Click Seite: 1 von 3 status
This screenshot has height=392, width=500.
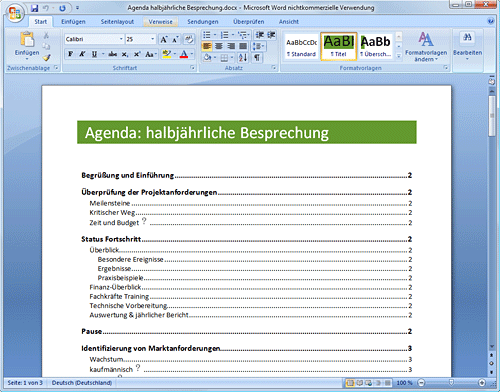pyautogui.click(x=25, y=383)
